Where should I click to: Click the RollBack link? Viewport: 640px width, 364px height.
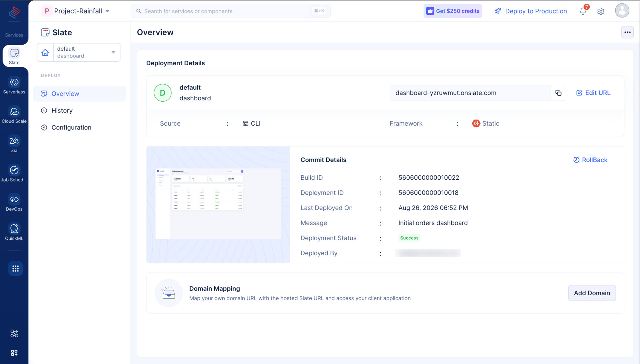[590, 160]
